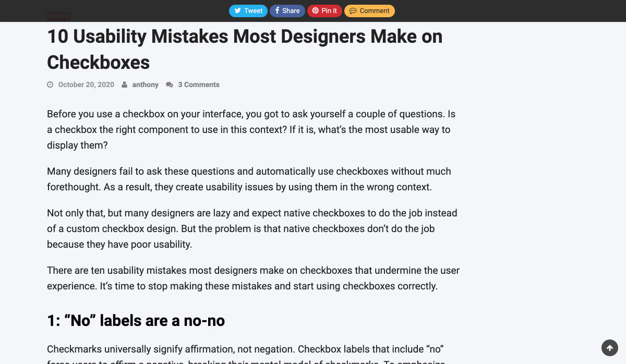The width and height of the screenshot is (626, 364).
Task: Click the Tweet button label
Action: pyautogui.click(x=253, y=11)
